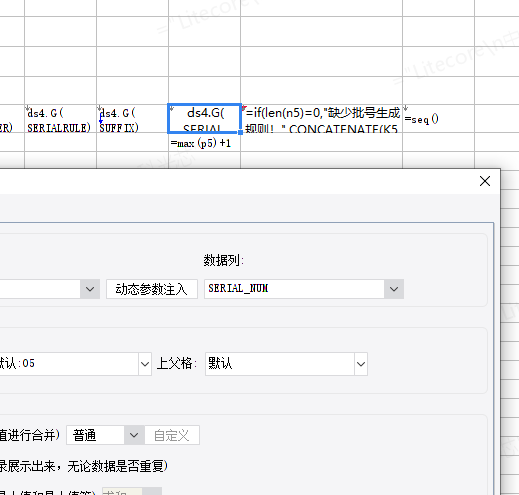The width and height of the screenshot is (519, 495).
Task: Click the 自定义 button
Action: pos(172,435)
